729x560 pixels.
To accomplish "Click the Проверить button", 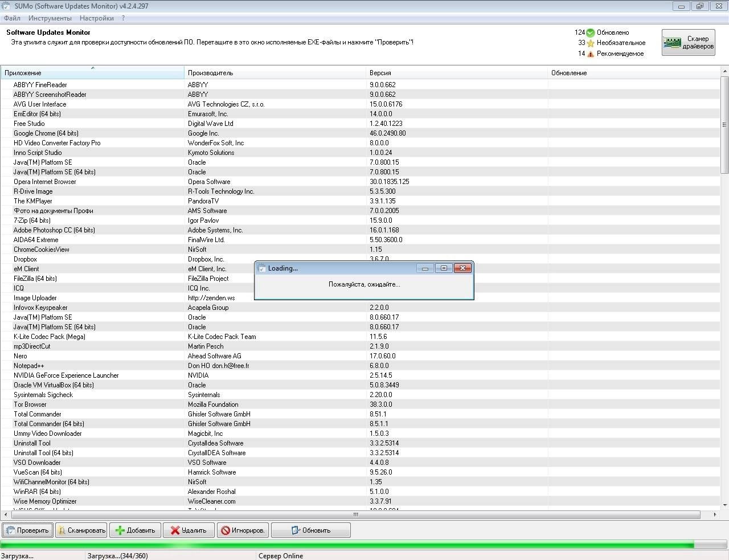I will point(27,530).
